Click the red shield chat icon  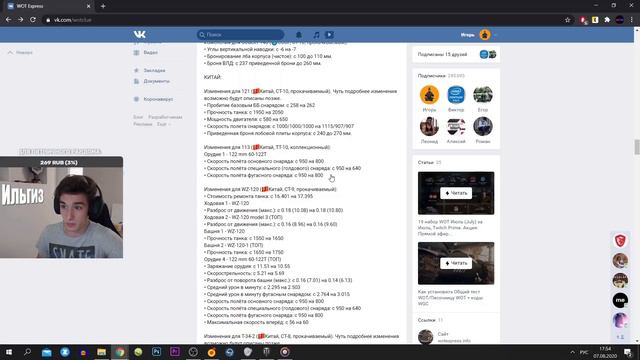coord(620,240)
